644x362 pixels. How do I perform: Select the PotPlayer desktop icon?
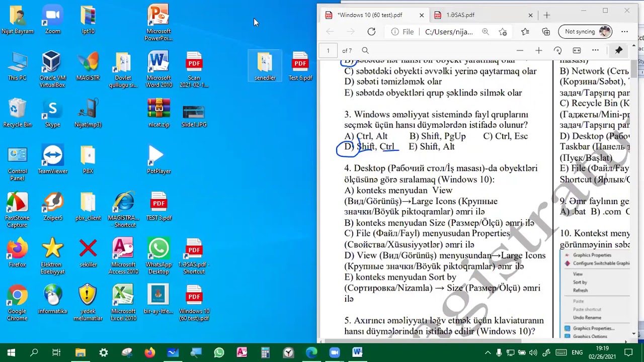click(158, 160)
